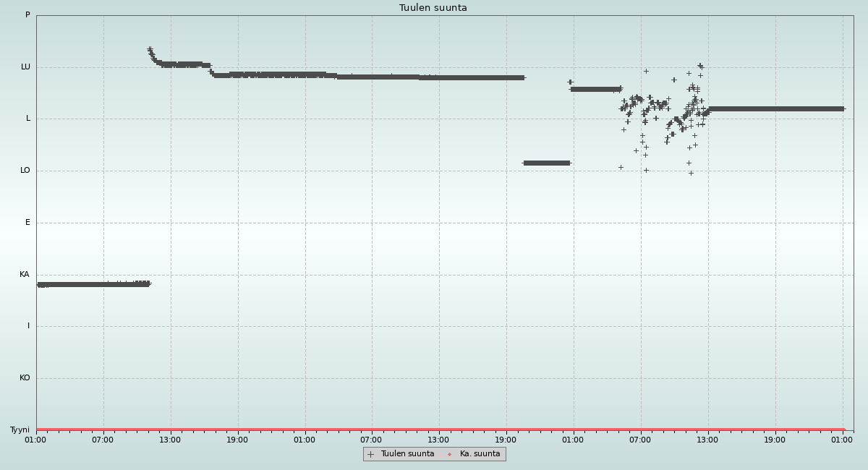868x470 pixels.
Task: Click the rightmost '01:00' x-axis label
Action: (843, 440)
